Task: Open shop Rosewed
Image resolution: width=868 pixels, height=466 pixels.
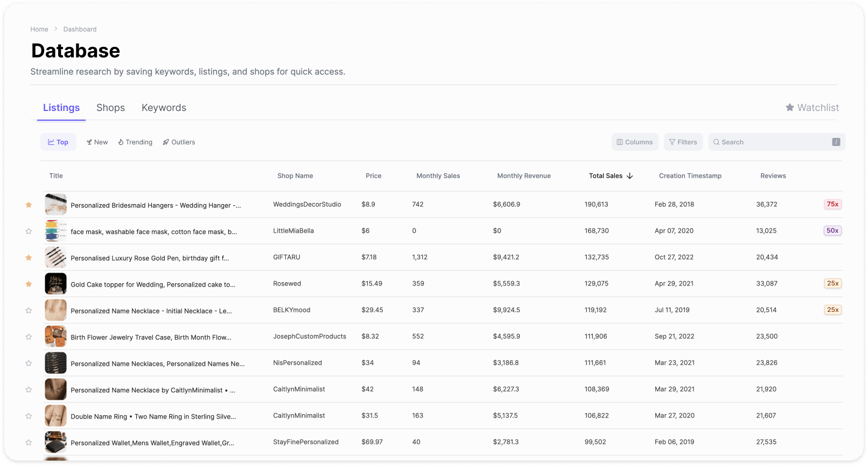Action: coord(287,284)
